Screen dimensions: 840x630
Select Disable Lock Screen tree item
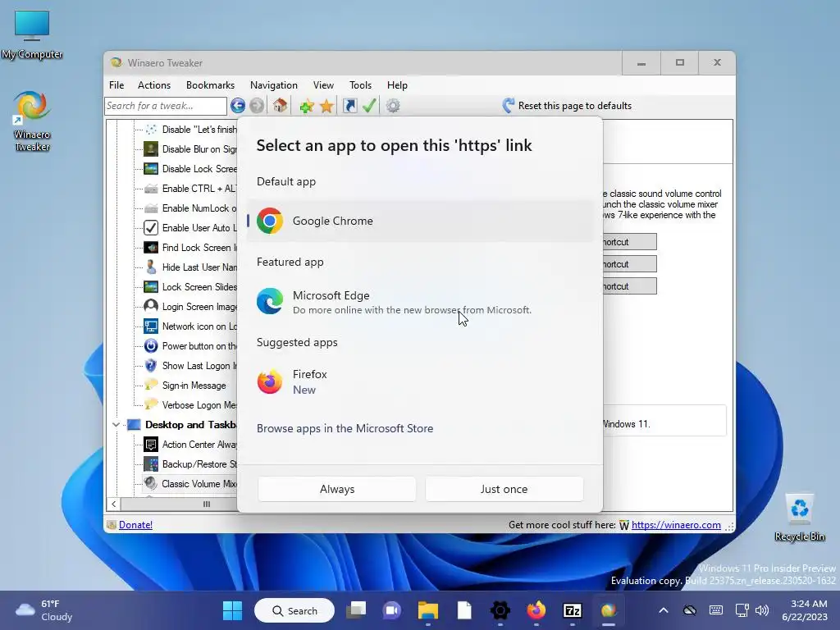click(190, 169)
